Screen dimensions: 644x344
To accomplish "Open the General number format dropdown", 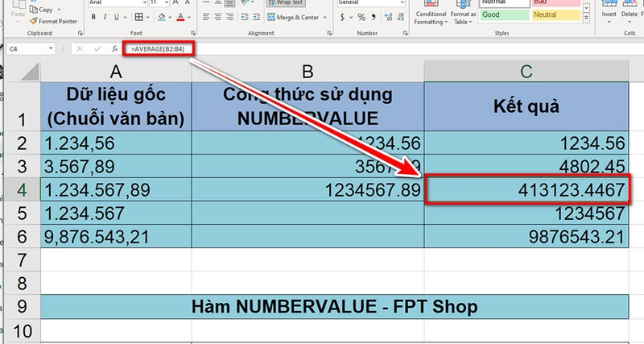I will (x=401, y=3).
